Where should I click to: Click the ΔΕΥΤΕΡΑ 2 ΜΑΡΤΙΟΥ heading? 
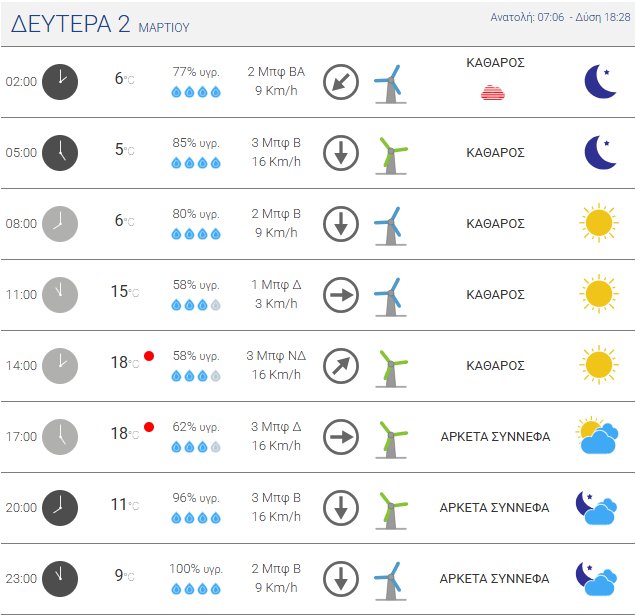pos(100,25)
